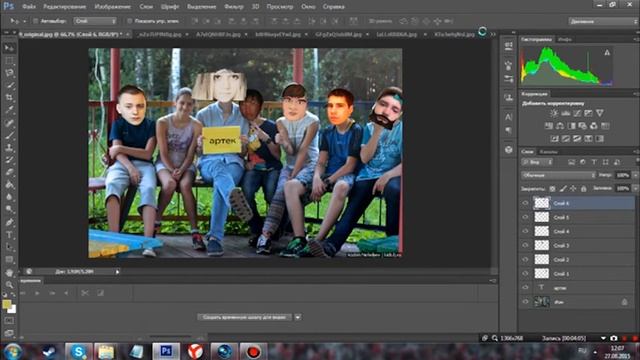Image resolution: width=640 pixels, height=360 pixels.
Task: Hide layer Слой 1
Action: [525, 273]
